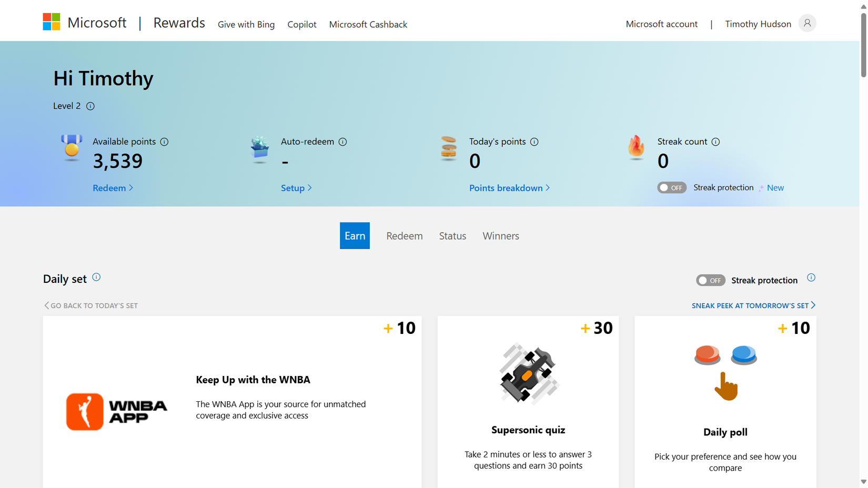The image size is (868, 488).
Task: Open the user profile avatar icon
Action: tap(807, 23)
